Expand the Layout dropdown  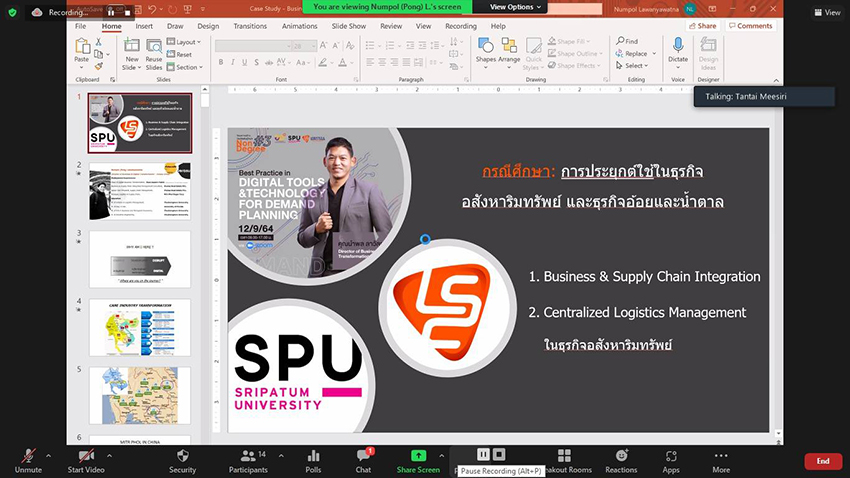[x=184, y=42]
